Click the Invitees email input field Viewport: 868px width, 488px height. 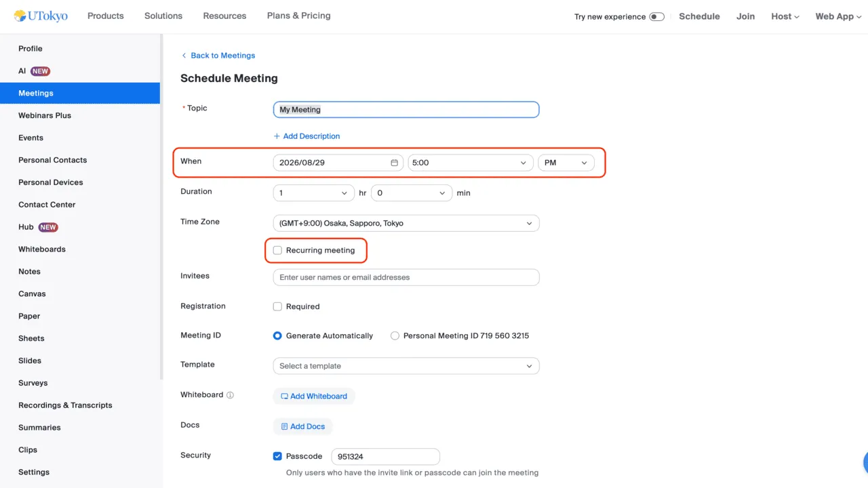coord(406,277)
